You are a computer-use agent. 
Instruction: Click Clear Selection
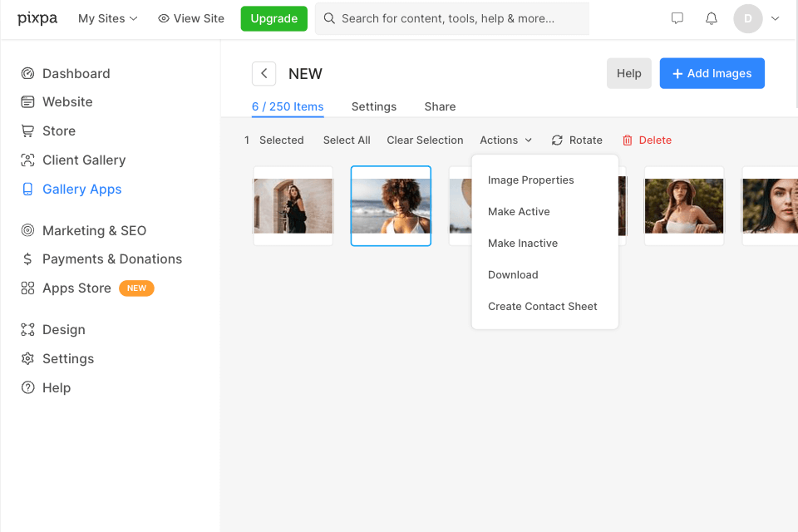[x=425, y=140]
